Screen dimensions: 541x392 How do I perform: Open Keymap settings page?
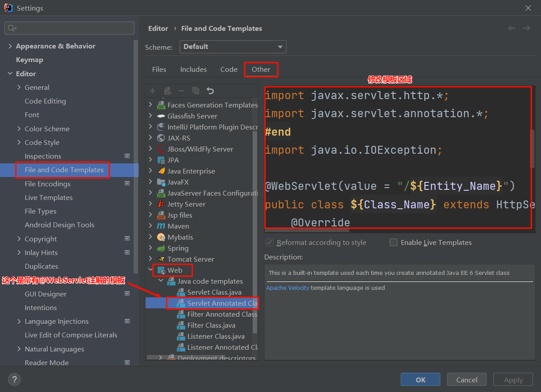[30, 59]
